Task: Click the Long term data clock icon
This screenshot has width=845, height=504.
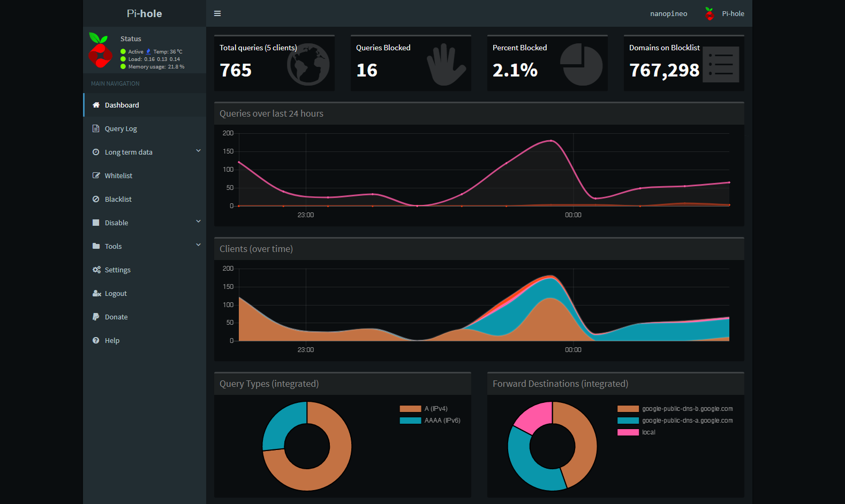Action: tap(96, 152)
